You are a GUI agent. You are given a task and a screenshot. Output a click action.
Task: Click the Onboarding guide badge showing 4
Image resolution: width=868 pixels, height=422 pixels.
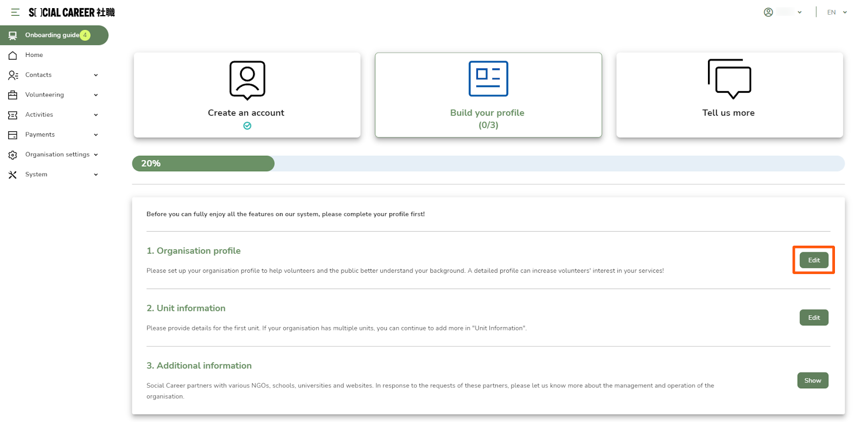[85, 35]
